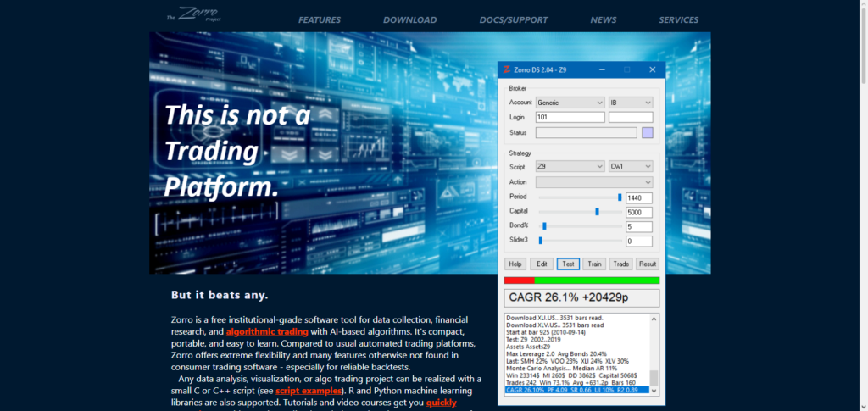Open the DOCS/SUPPORT menu
The image size is (868, 411).
pyautogui.click(x=513, y=19)
